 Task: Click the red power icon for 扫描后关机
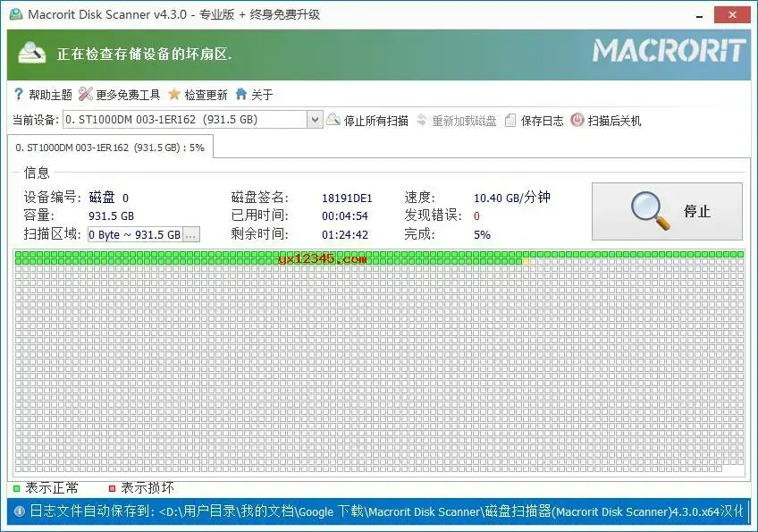tap(577, 120)
